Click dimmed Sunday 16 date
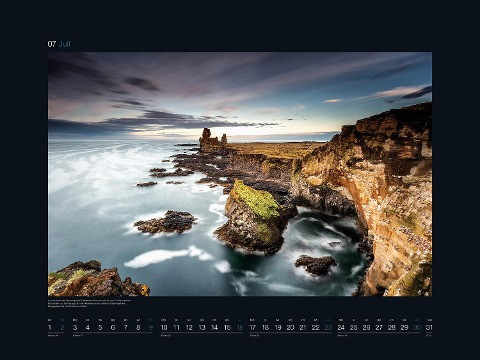This screenshot has height=360, width=480. 240,327
